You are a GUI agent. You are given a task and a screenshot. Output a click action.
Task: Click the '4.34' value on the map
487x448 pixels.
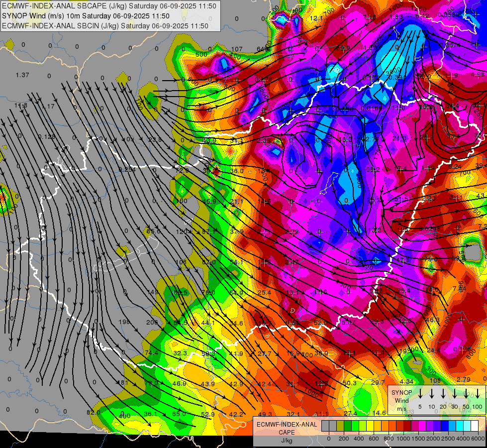coord(406,381)
